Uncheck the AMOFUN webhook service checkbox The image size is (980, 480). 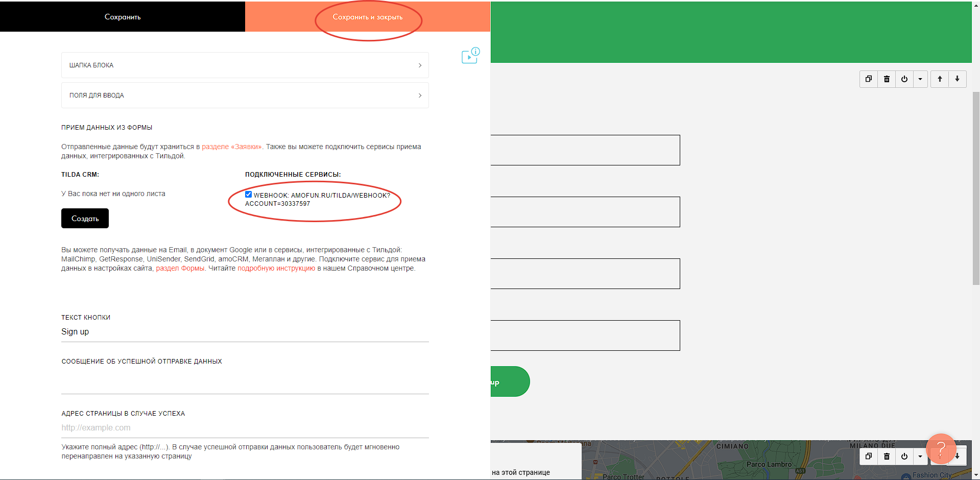click(248, 195)
